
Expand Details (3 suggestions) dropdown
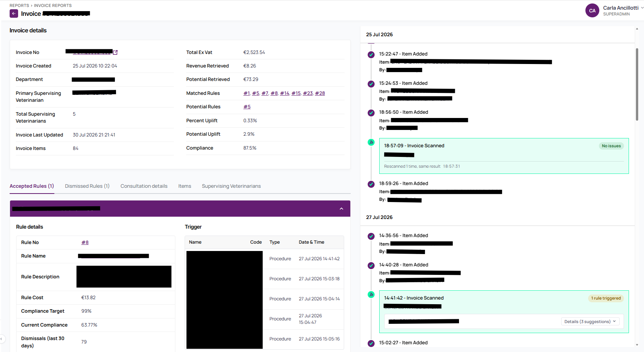(590, 322)
